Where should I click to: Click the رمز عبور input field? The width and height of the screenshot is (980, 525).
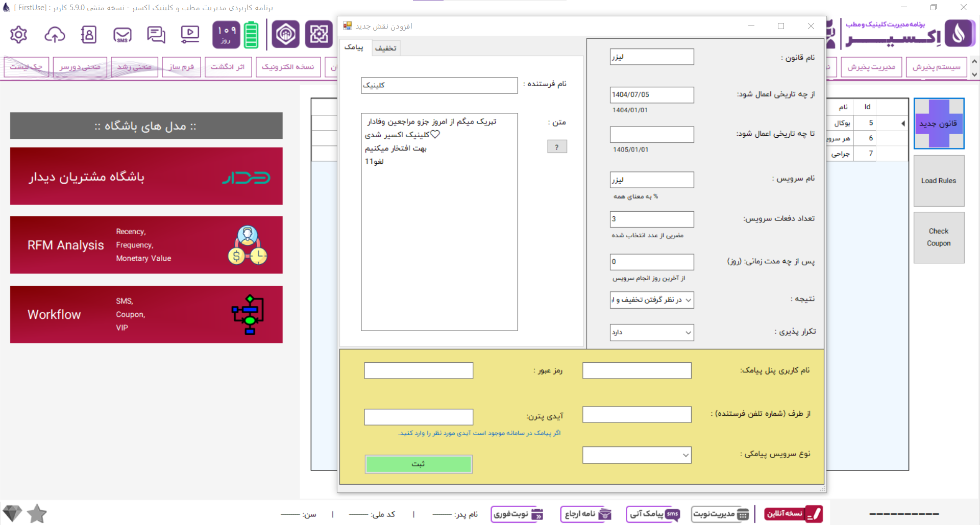coord(419,370)
